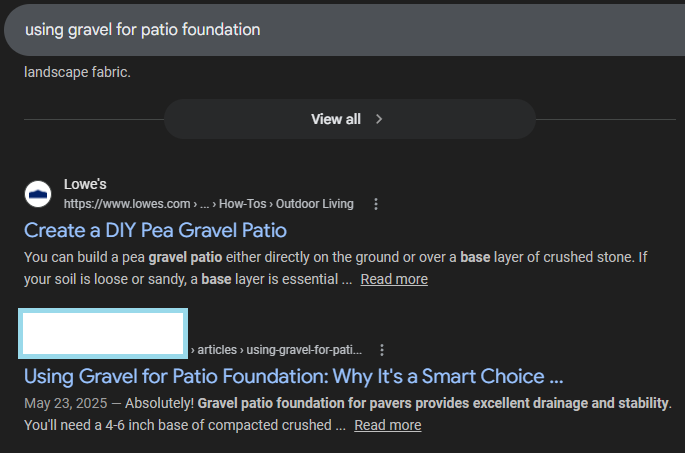Open the Create a DIY Pea Gravel Patio link

[x=155, y=230]
